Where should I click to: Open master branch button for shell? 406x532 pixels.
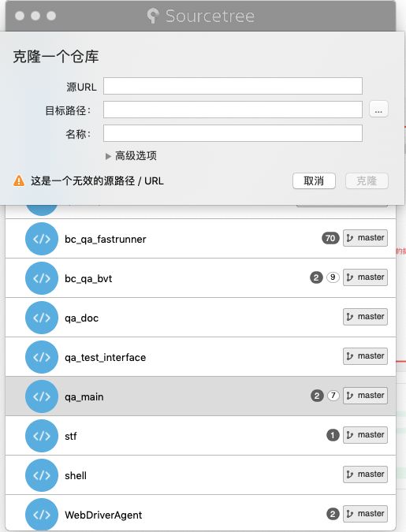[x=365, y=474]
